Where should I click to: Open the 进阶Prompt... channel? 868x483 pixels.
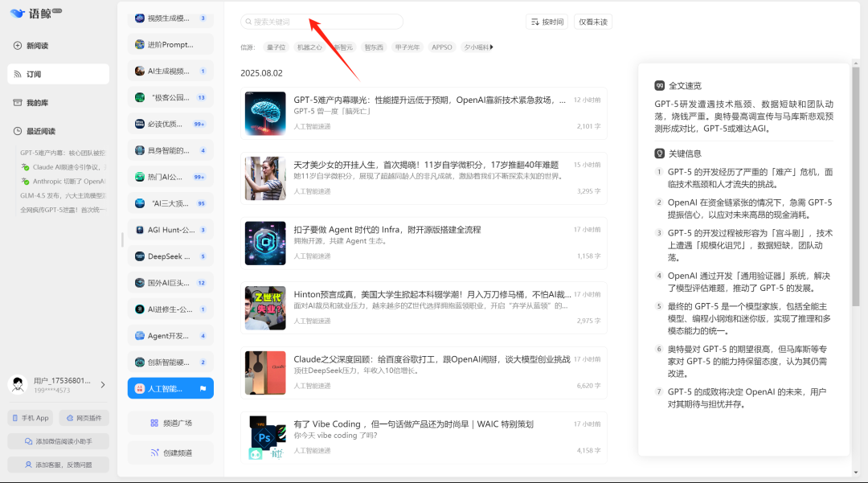tap(170, 45)
